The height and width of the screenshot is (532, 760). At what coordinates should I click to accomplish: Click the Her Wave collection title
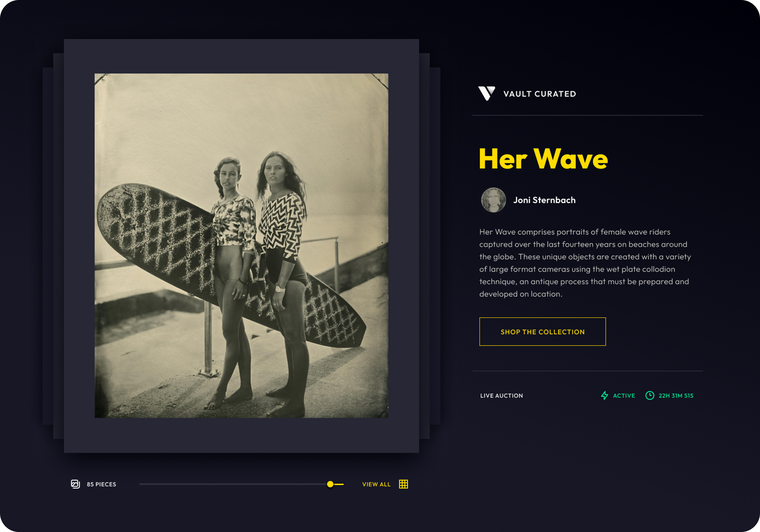543,159
